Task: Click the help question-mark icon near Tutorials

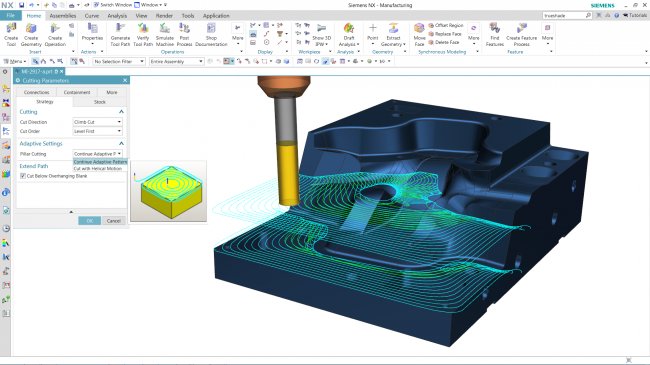Action: pos(616,15)
